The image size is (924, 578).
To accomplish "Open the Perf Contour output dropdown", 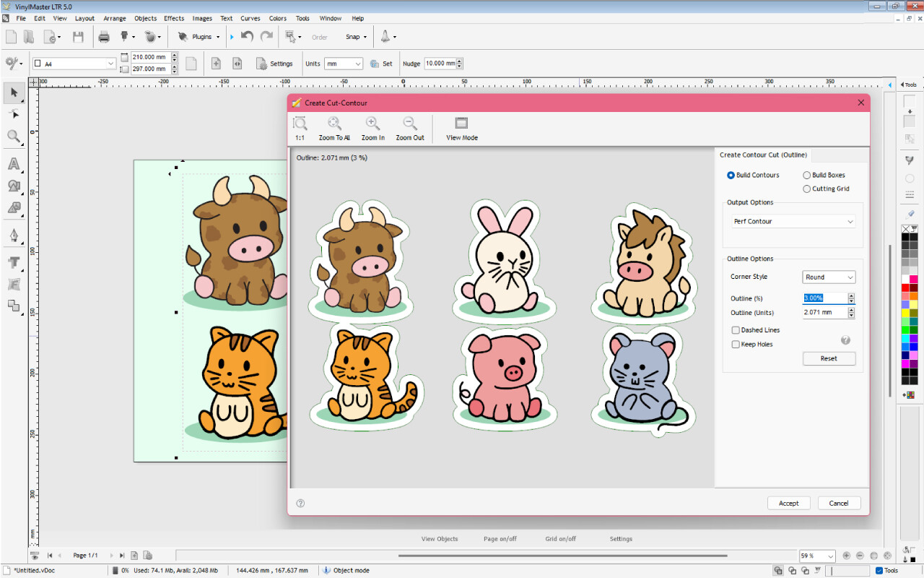I will (x=793, y=222).
